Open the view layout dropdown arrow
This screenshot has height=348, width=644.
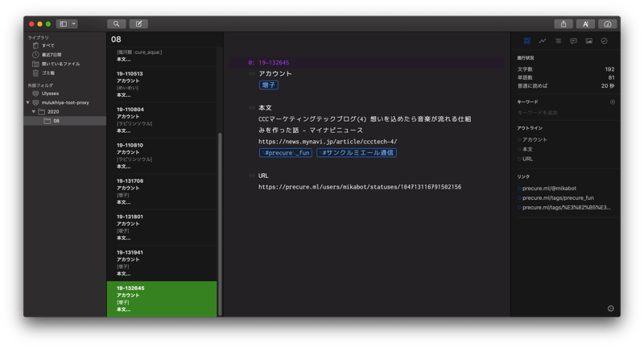74,24
